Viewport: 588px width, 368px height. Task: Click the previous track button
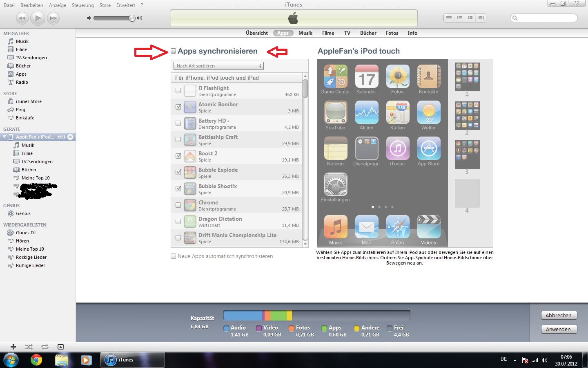click(22, 18)
